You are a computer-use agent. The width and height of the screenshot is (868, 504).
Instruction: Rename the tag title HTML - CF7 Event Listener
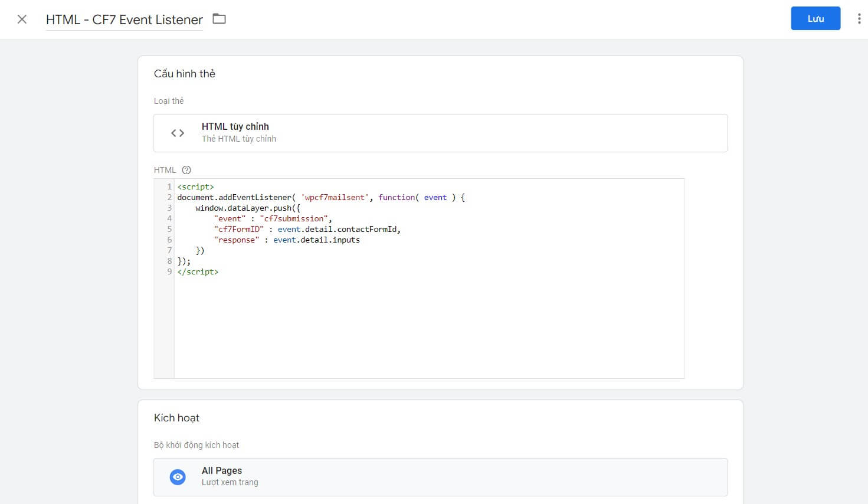pos(125,19)
